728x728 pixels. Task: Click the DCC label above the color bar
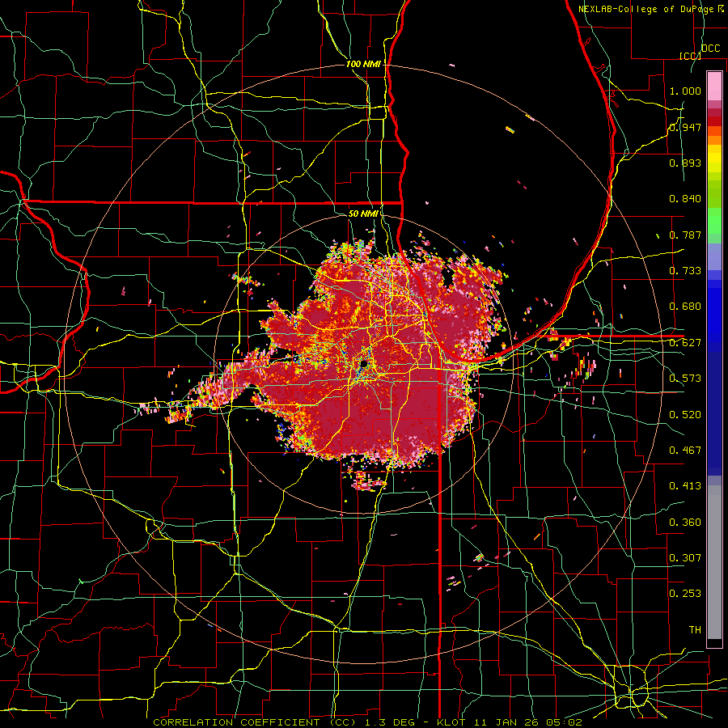click(x=711, y=49)
